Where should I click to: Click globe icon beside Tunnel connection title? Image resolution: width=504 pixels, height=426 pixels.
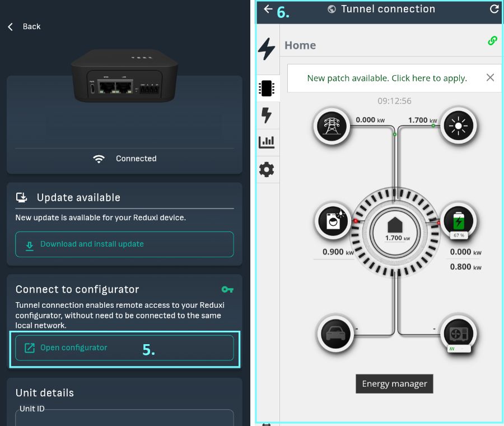332,10
